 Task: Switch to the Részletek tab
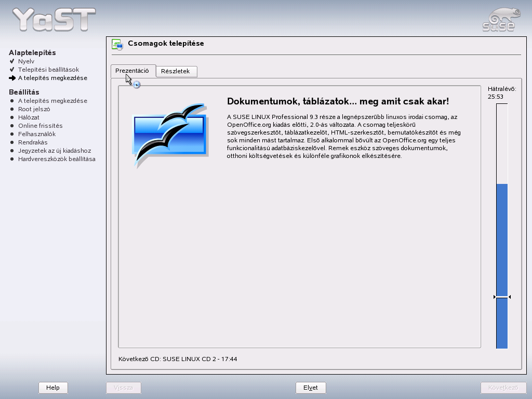(x=177, y=71)
